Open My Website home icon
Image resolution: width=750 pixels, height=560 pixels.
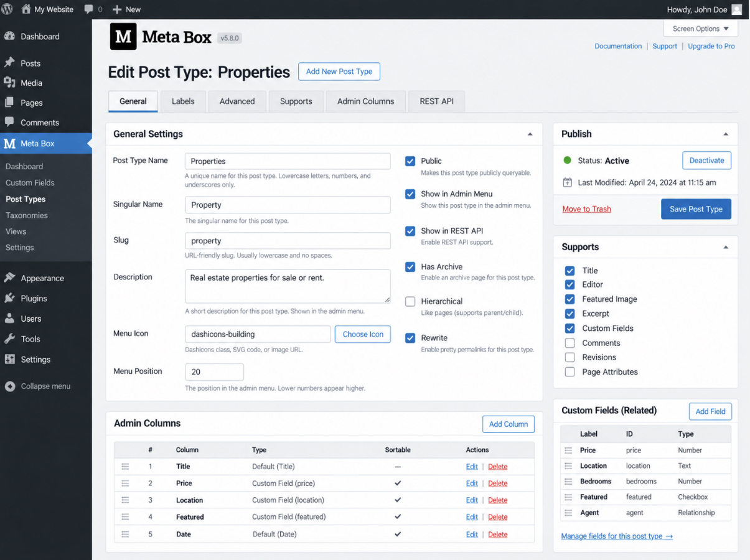pos(26,9)
